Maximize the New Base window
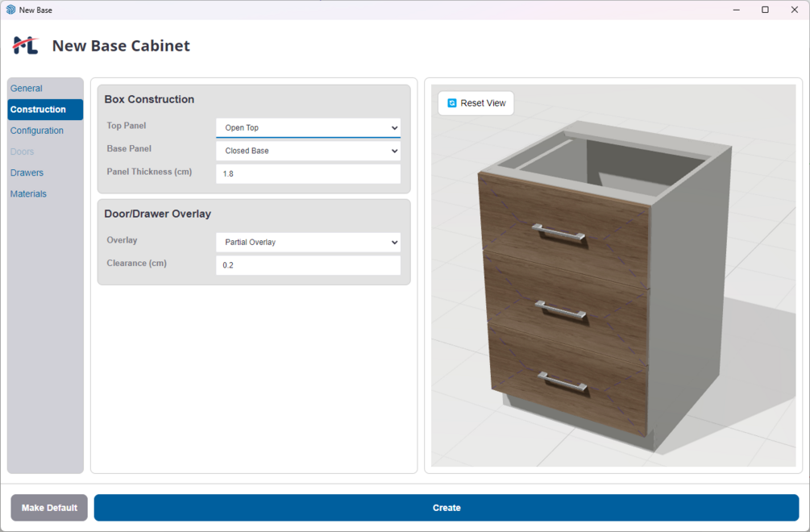Screen dimensions: 810x532 click(765, 10)
